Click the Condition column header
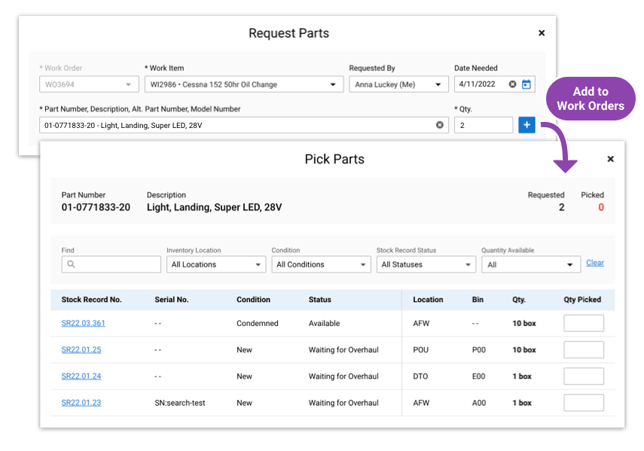 click(x=253, y=299)
